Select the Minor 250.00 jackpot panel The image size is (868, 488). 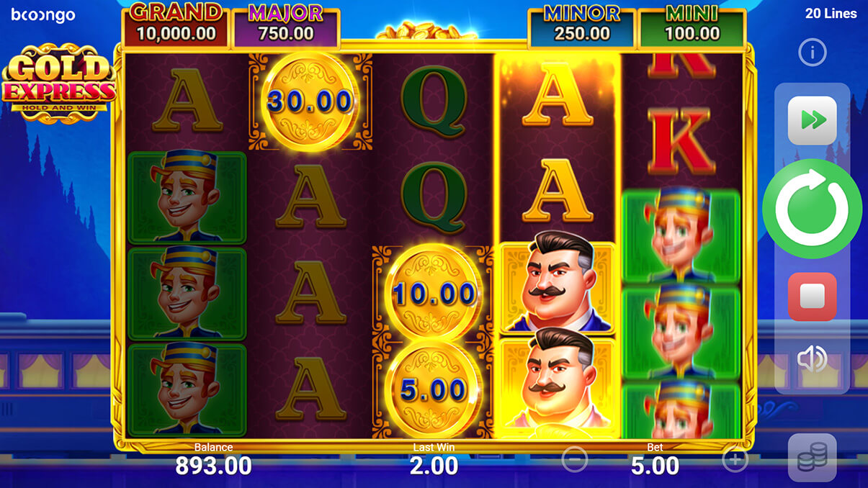(581, 25)
